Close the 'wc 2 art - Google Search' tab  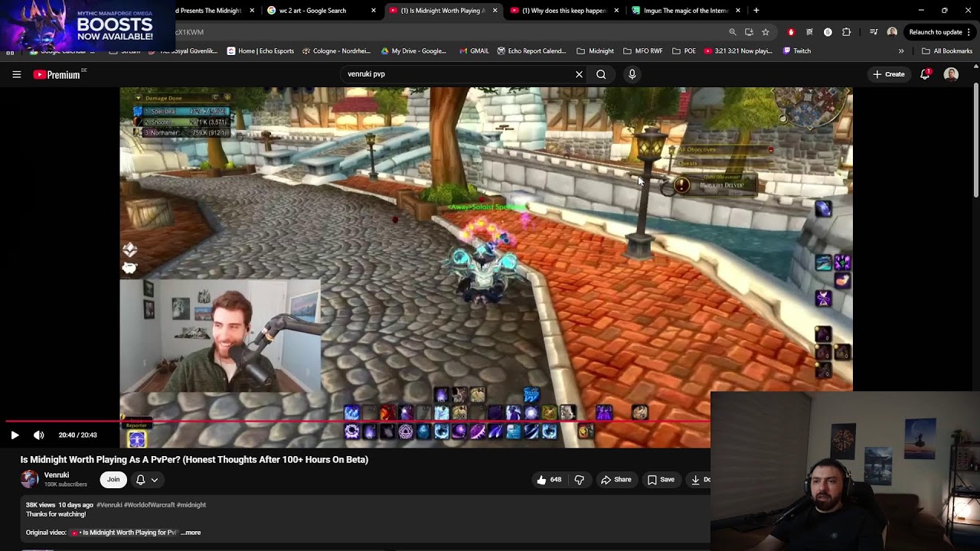(x=374, y=11)
